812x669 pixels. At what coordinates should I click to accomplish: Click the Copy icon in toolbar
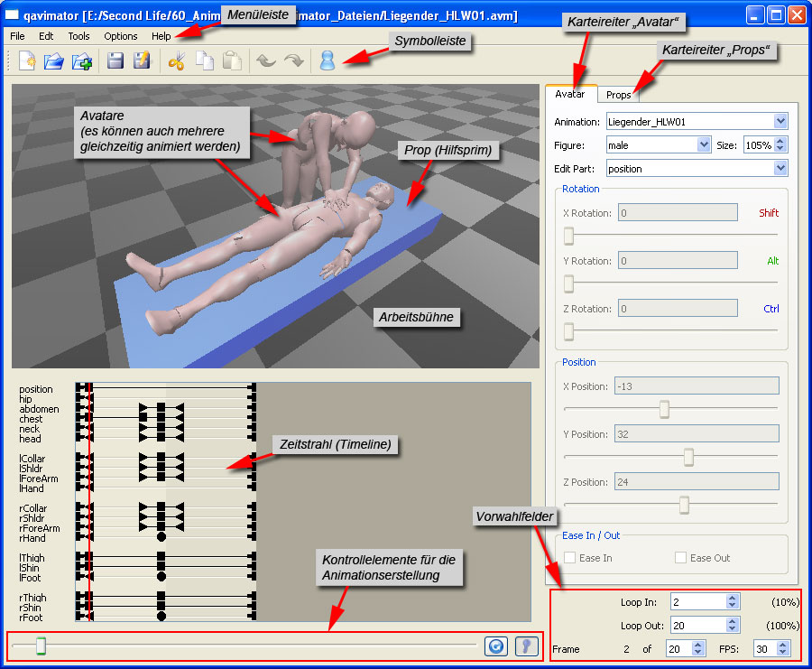point(205,60)
